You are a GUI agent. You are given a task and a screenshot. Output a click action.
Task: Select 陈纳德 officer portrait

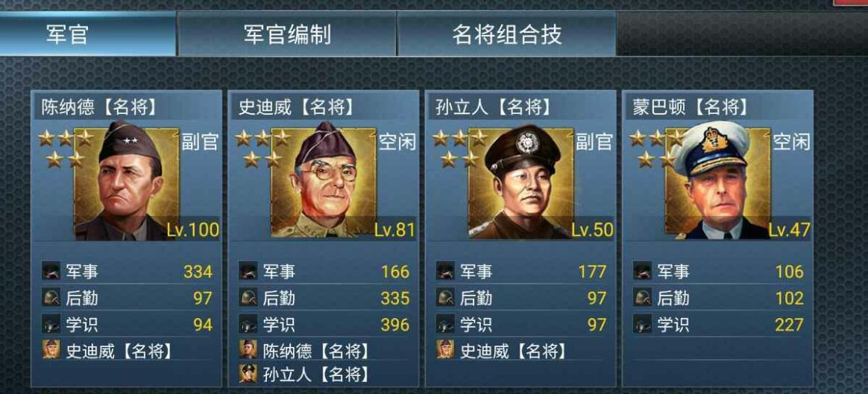(x=127, y=182)
